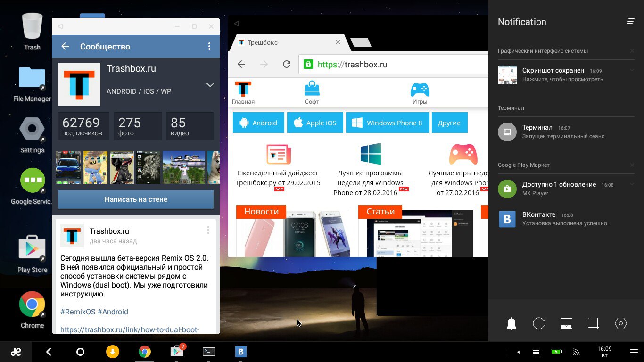Open Play Store taskbar icon with badge
Image resolution: width=644 pixels, height=362 pixels.
coord(177,351)
